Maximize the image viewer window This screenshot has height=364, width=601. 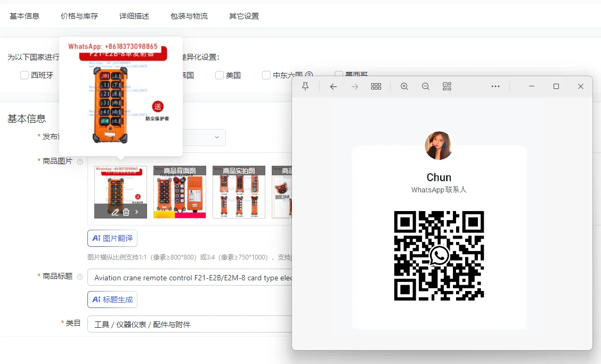(556, 86)
